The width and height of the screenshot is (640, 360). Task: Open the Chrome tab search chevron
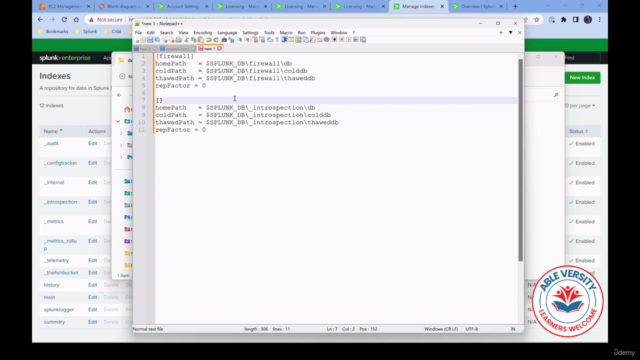coord(548,6)
